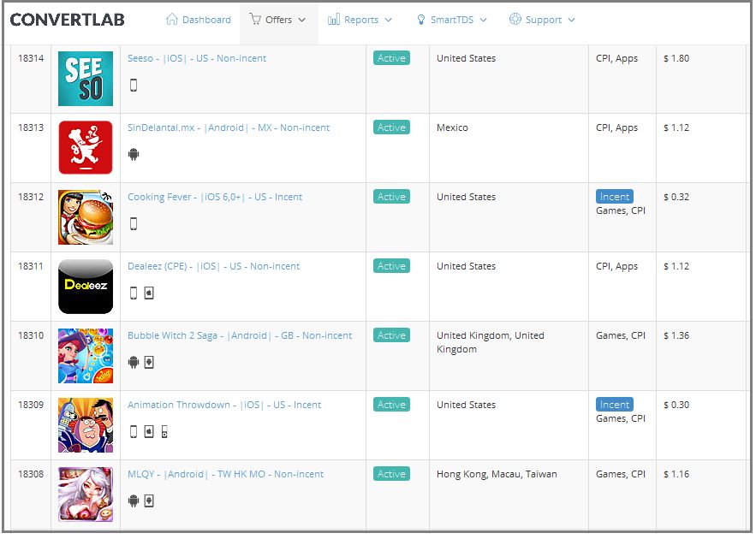This screenshot has height=539, width=756.
Task: Click the phone icon under Cooking Fever
Action: [x=134, y=224]
